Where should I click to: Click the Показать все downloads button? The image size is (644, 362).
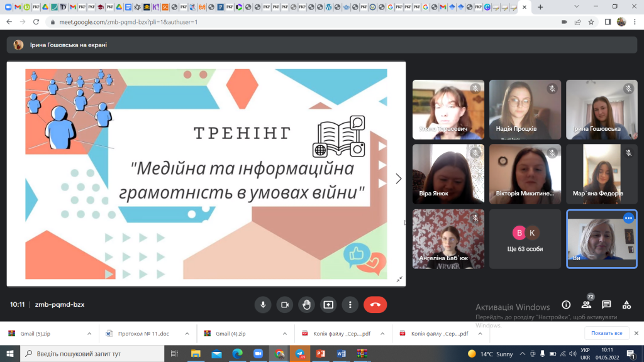606,333
